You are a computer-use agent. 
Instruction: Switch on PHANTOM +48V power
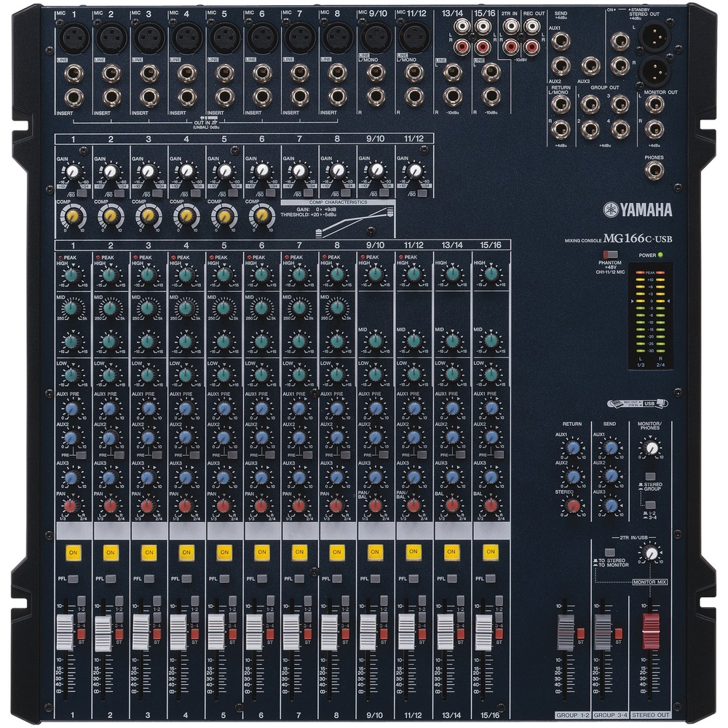[611, 255]
